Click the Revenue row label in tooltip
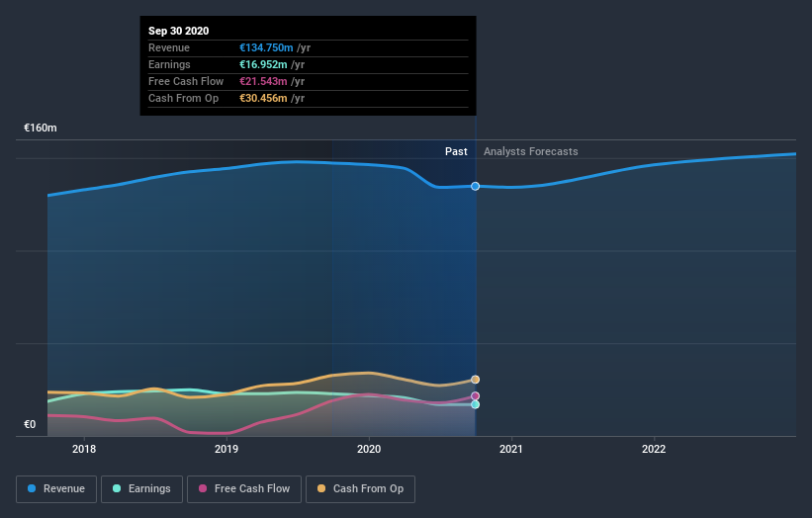Viewport: 812px width, 518px height. [x=169, y=47]
